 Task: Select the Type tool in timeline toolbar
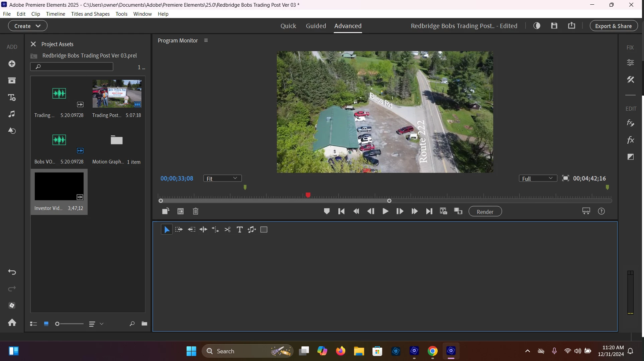tap(239, 230)
